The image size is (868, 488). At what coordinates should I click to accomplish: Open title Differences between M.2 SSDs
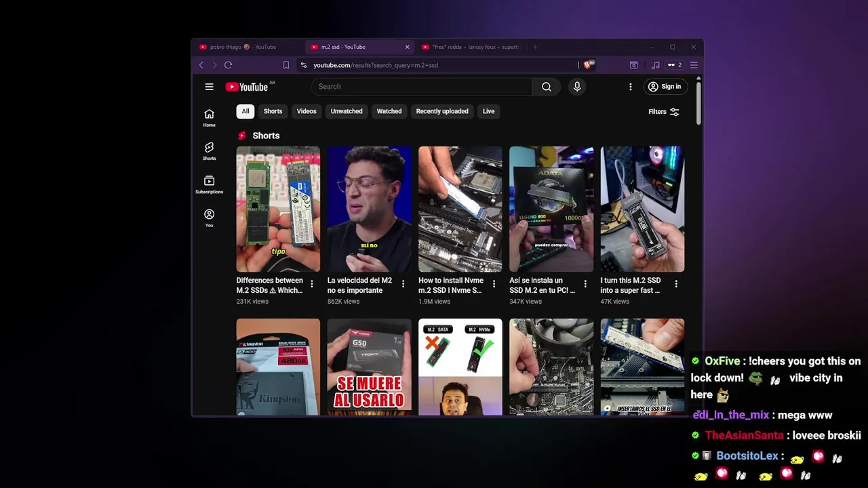[x=270, y=285]
